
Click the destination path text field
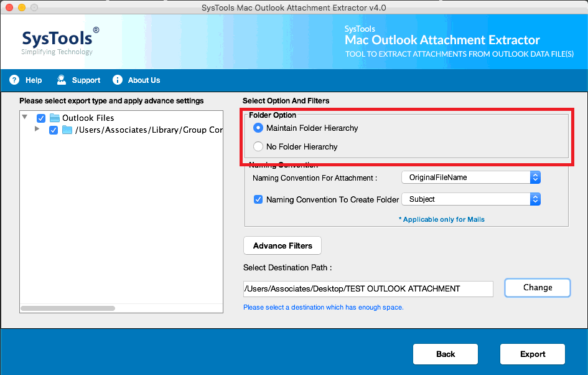click(368, 288)
